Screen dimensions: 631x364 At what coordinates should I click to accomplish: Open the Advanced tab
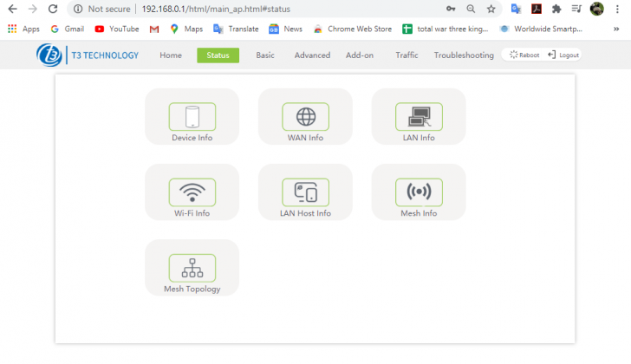pos(312,55)
